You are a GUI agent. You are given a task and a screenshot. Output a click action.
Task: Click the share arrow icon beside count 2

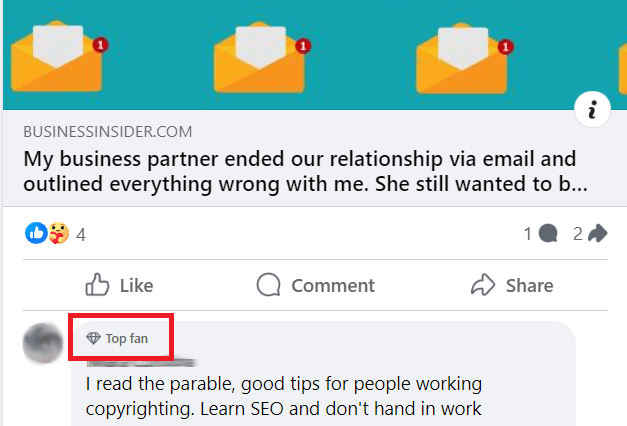[x=597, y=234]
